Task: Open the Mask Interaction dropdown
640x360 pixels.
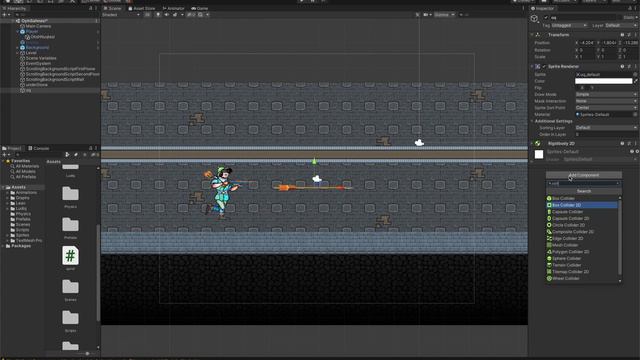Action: 606,101
